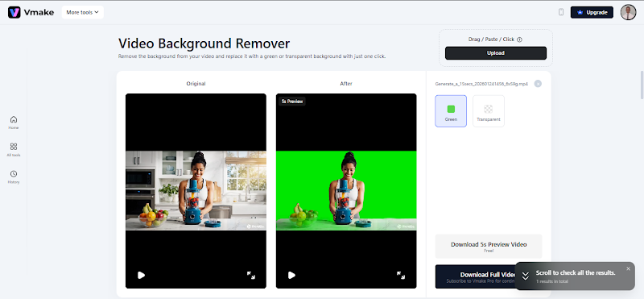Select the Green background option
Viewport: 644px width, 299px height.
[x=451, y=111]
